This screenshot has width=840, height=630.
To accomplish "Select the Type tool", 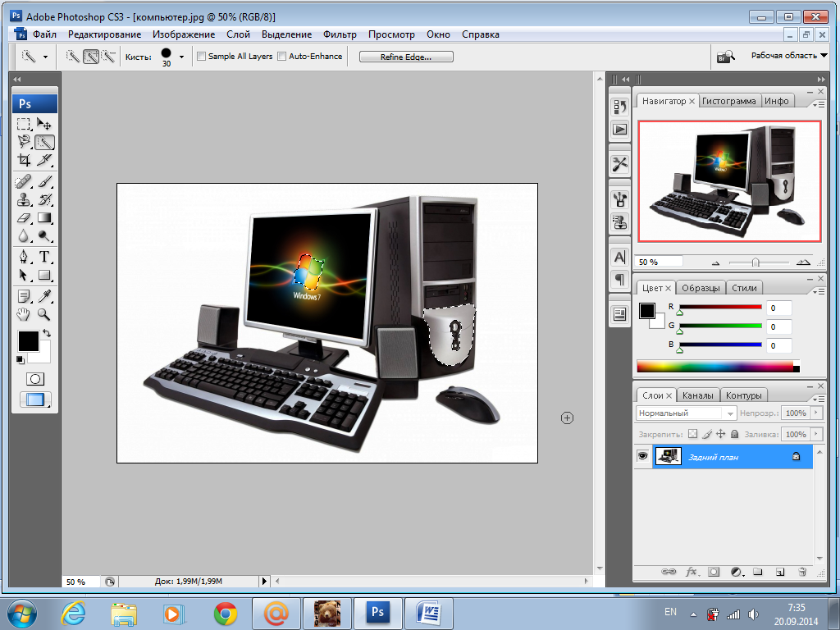I will pos(44,257).
